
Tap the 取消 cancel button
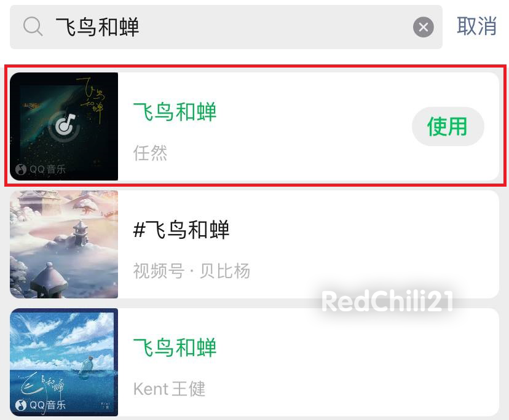(x=476, y=26)
